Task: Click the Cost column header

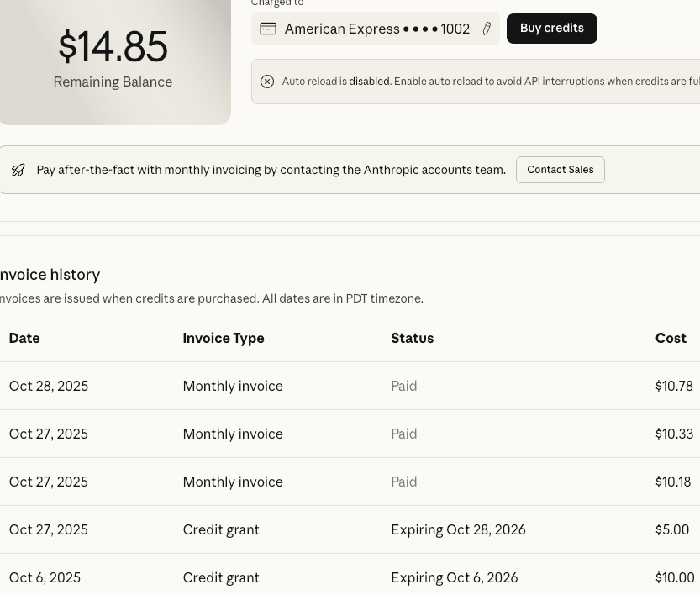Action: click(x=671, y=338)
